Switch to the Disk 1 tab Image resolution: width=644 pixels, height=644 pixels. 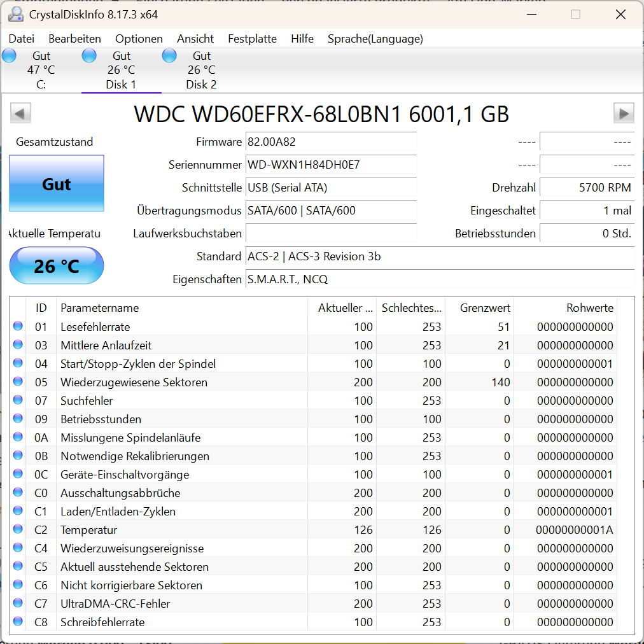[x=121, y=70]
